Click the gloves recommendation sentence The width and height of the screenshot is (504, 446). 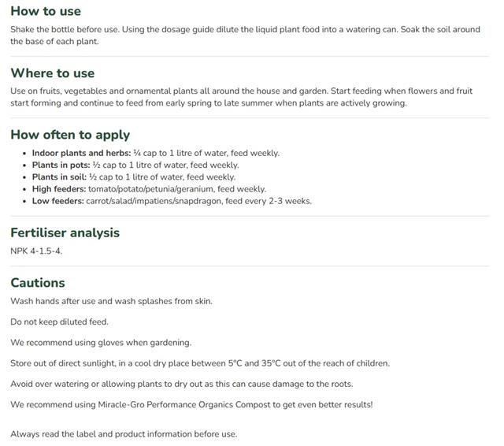tap(101, 343)
